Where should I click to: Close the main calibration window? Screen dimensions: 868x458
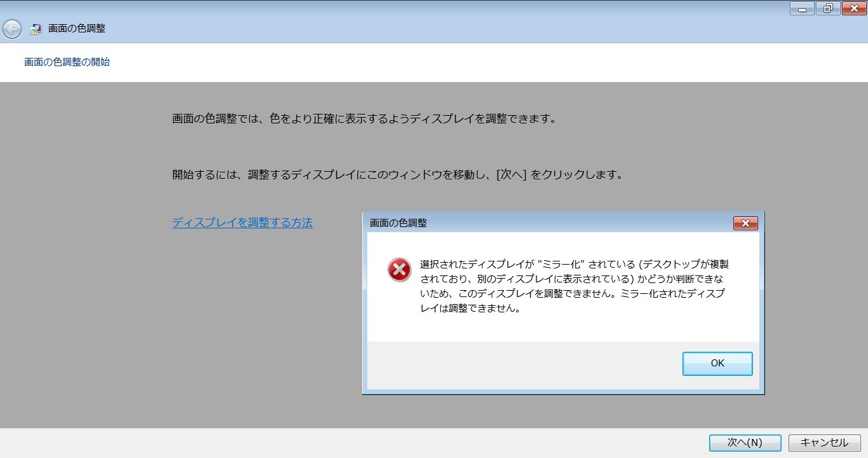[x=854, y=8]
